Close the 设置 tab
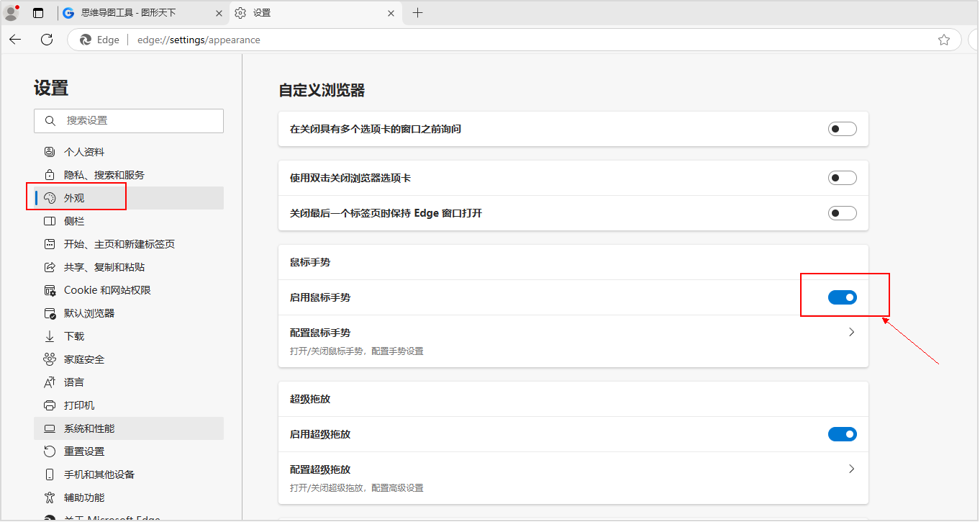Image resolution: width=980 pixels, height=522 pixels. [x=391, y=13]
